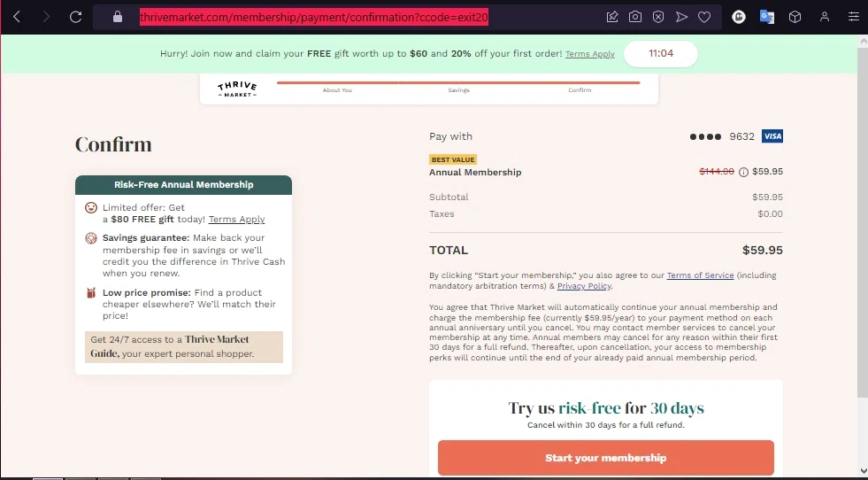Click the scrollbar down arrow
This screenshot has width=868, height=480.
(x=863, y=470)
